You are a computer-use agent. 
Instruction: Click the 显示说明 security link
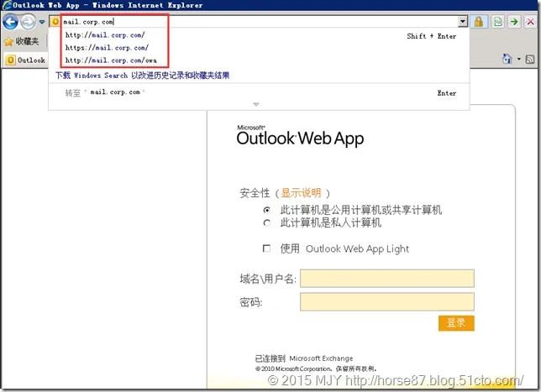coord(301,193)
